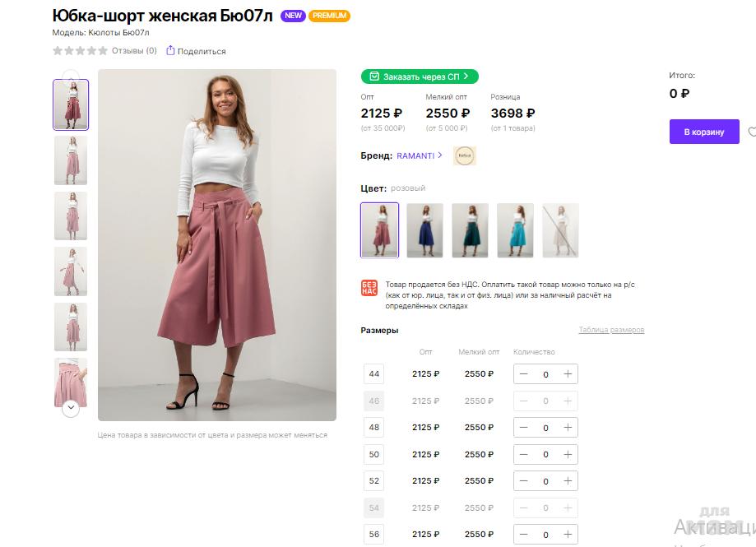
Task: Choose the dark blue color variant
Action: click(x=424, y=230)
